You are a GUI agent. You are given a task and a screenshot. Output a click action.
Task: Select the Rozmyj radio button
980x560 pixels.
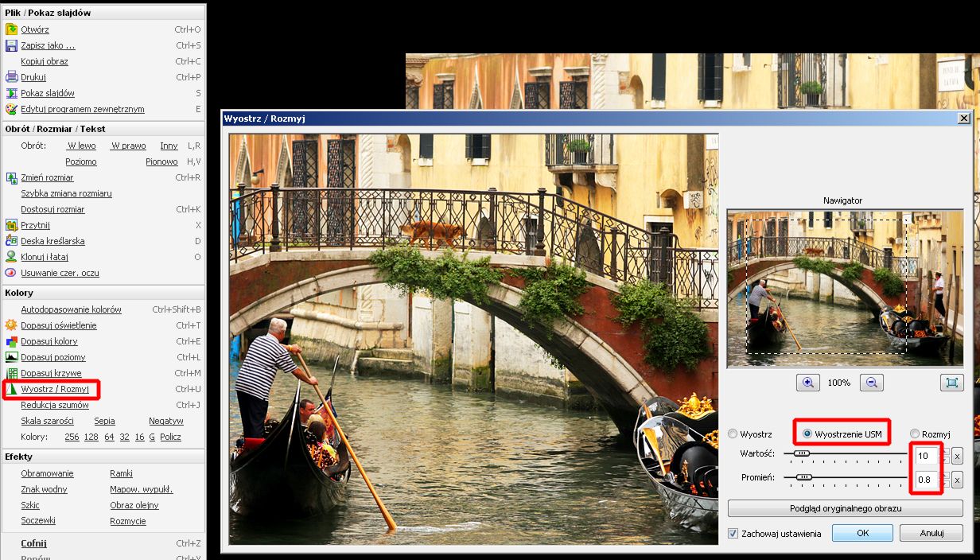(x=915, y=434)
